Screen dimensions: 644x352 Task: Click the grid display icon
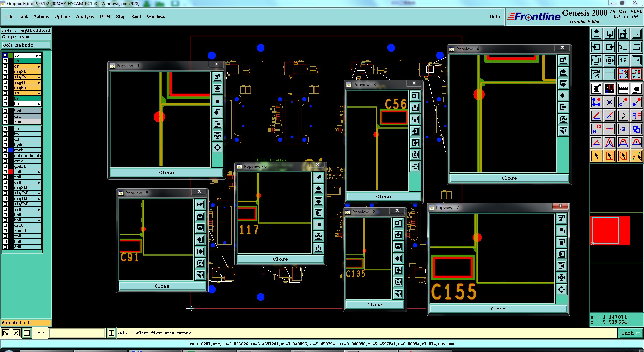(x=609, y=74)
